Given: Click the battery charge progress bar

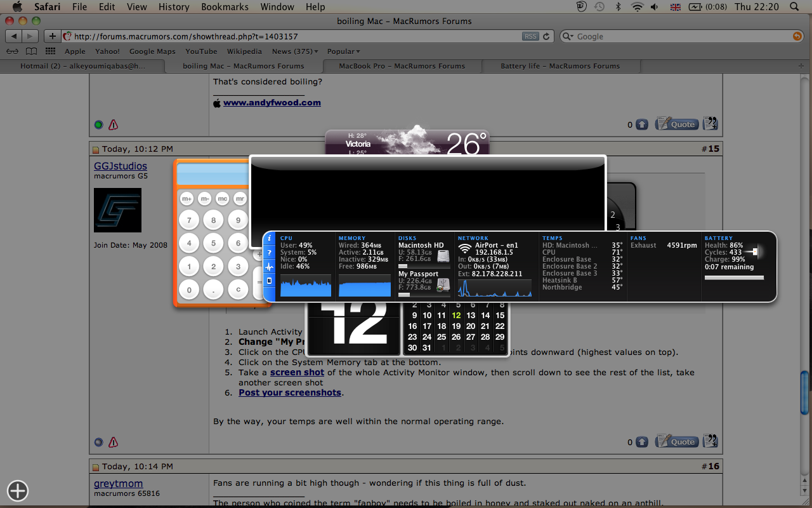Looking at the screenshot, I should [x=734, y=277].
